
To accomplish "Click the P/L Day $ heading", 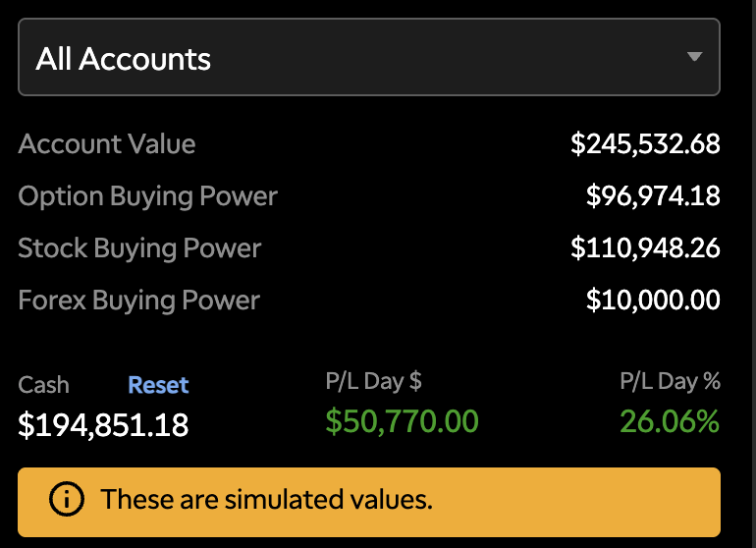I will [373, 381].
